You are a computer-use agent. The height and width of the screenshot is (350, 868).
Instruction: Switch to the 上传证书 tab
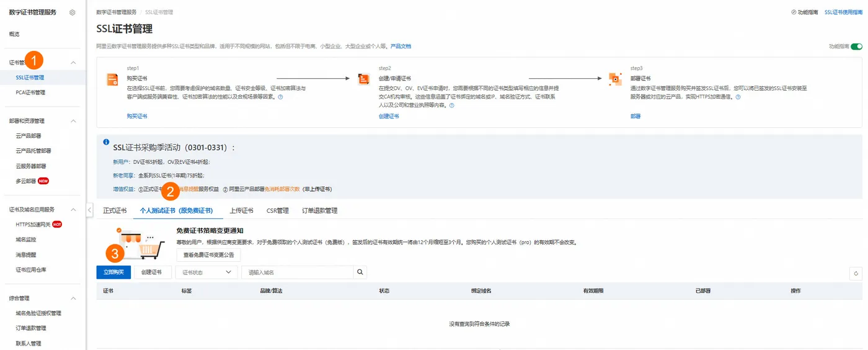point(241,210)
